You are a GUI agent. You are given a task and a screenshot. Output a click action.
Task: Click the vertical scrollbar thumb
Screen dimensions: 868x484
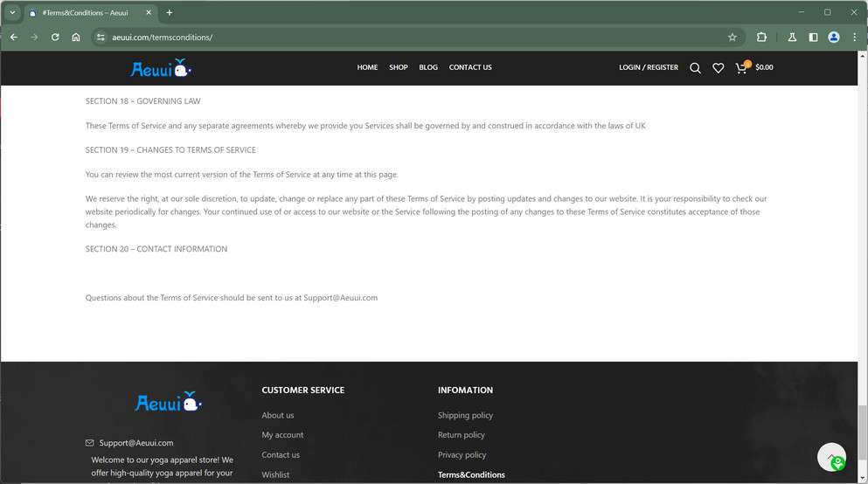(863, 432)
